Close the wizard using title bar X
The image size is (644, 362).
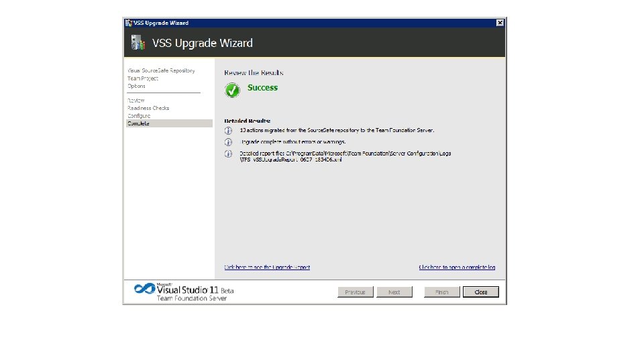click(x=500, y=23)
